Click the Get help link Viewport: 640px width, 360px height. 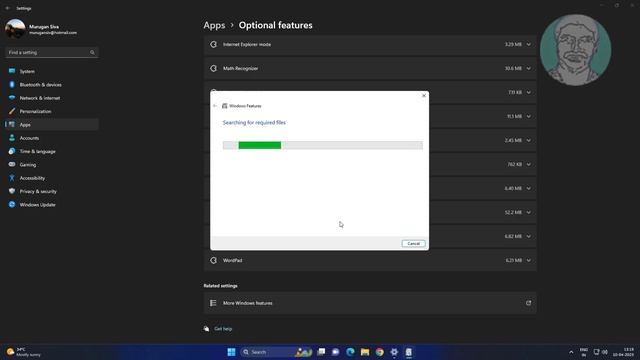pyautogui.click(x=223, y=329)
